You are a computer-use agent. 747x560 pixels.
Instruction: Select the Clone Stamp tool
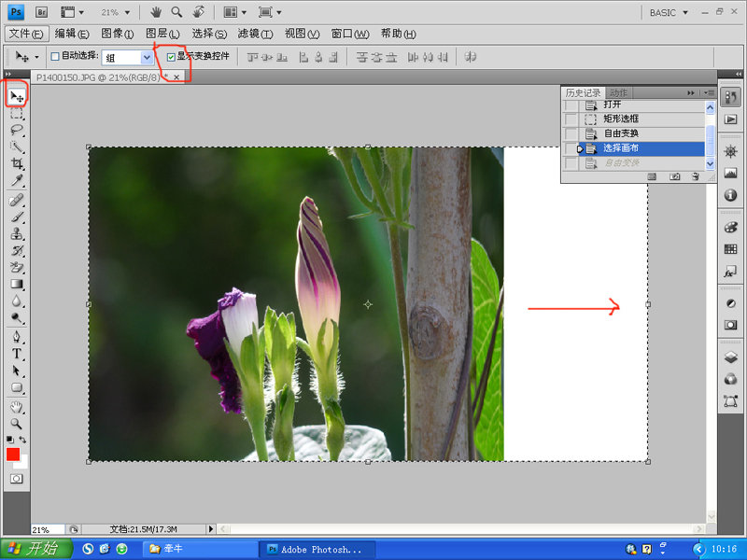[x=17, y=233]
